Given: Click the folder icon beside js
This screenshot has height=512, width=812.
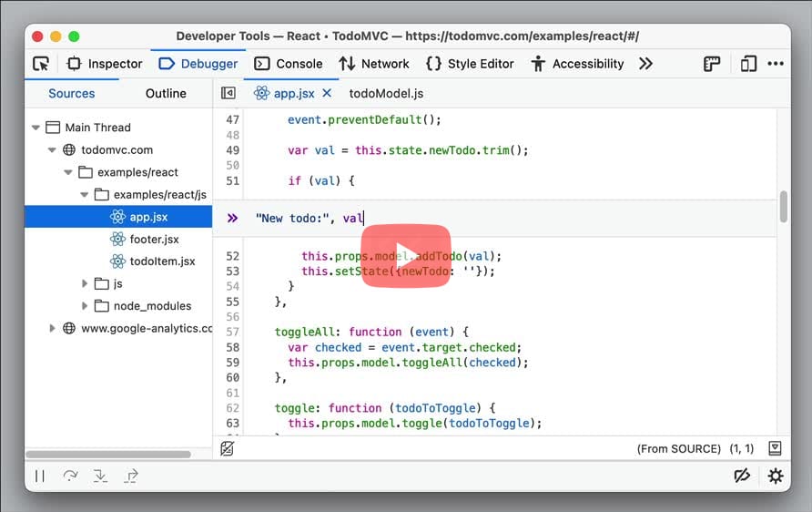Looking at the screenshot, I should [102, 283].
